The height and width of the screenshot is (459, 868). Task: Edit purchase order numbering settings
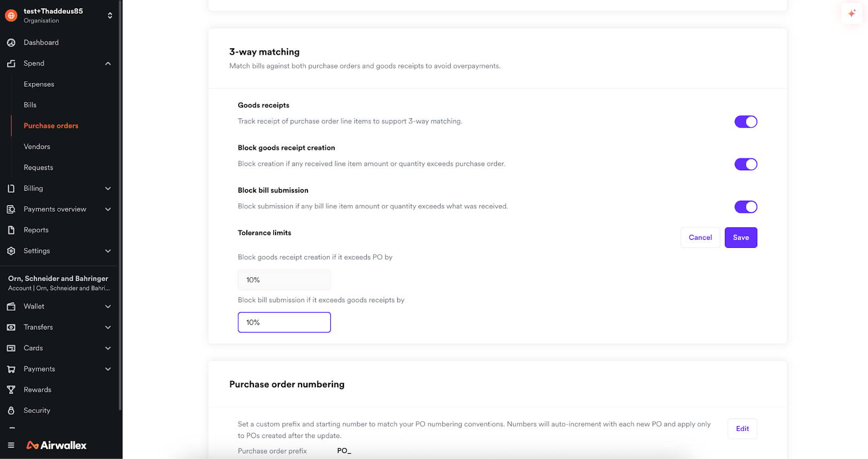(x=742, y=429)
